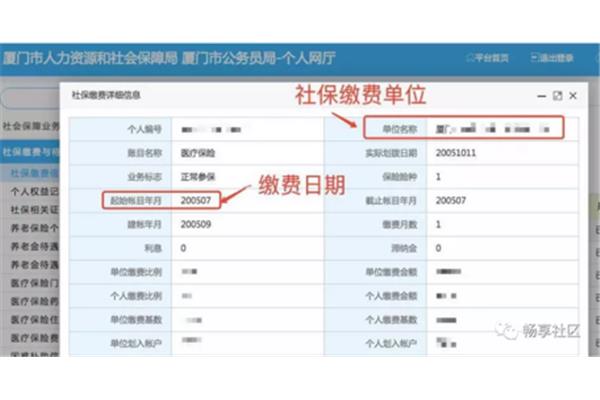Minimize the 社保缴费详细信息 dialog

[x=541, y=96]
